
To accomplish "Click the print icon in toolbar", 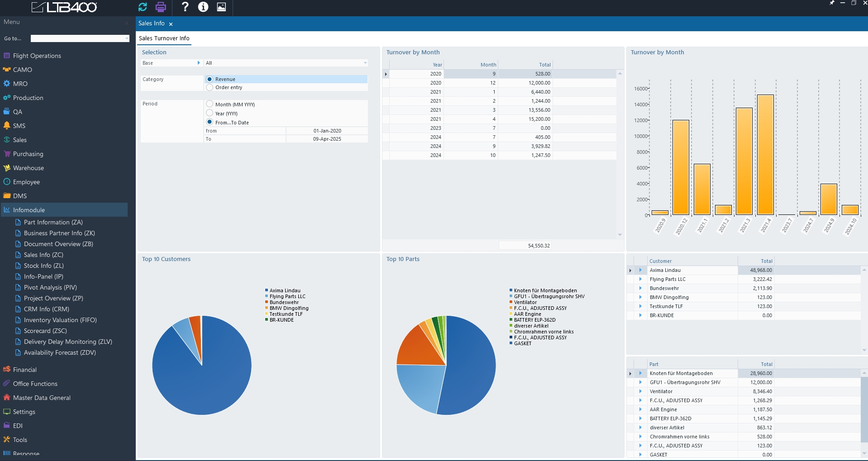I will click(161, 7).
